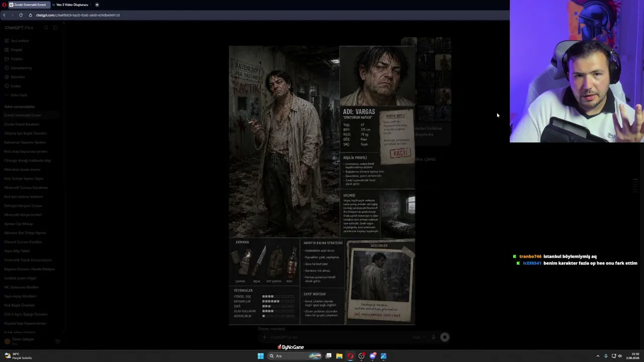Click the site lock icon in address bar
This screenshot has height=362, width=644.
click(x=30, y=15)
